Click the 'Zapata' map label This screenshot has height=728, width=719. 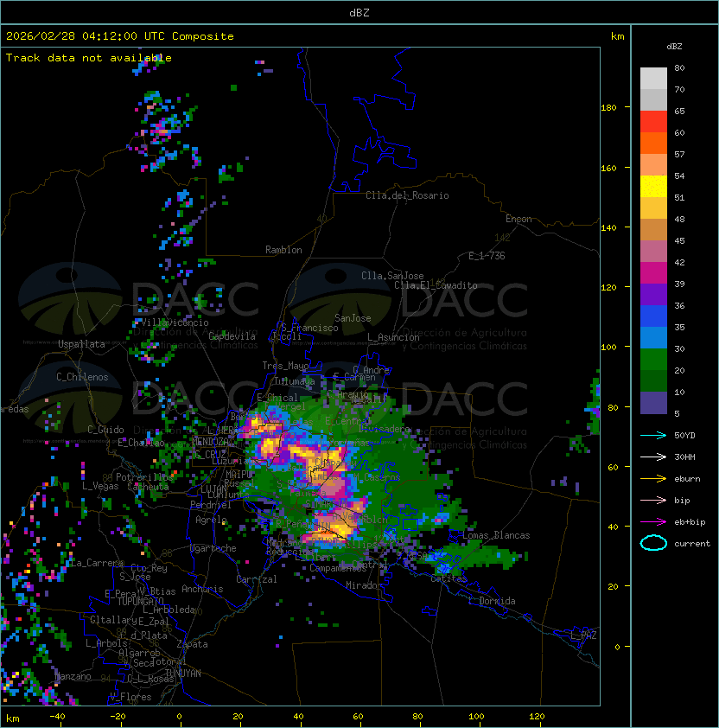point(192,644)
